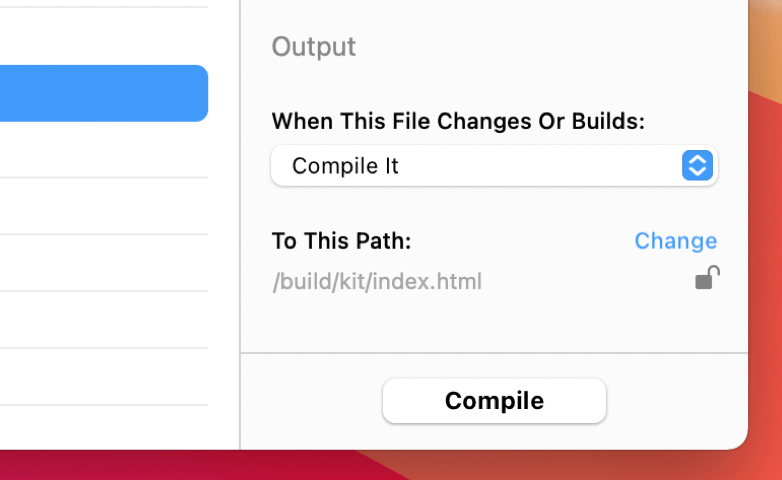Open the Compile It dropdown menu
This screenshot has height=480, width=782.
coord(494,166)
